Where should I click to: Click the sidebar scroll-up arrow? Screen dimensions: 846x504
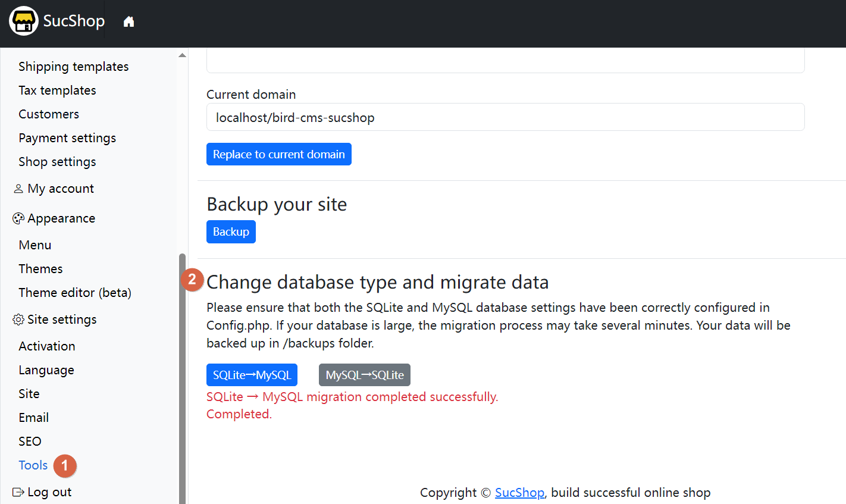182,55
